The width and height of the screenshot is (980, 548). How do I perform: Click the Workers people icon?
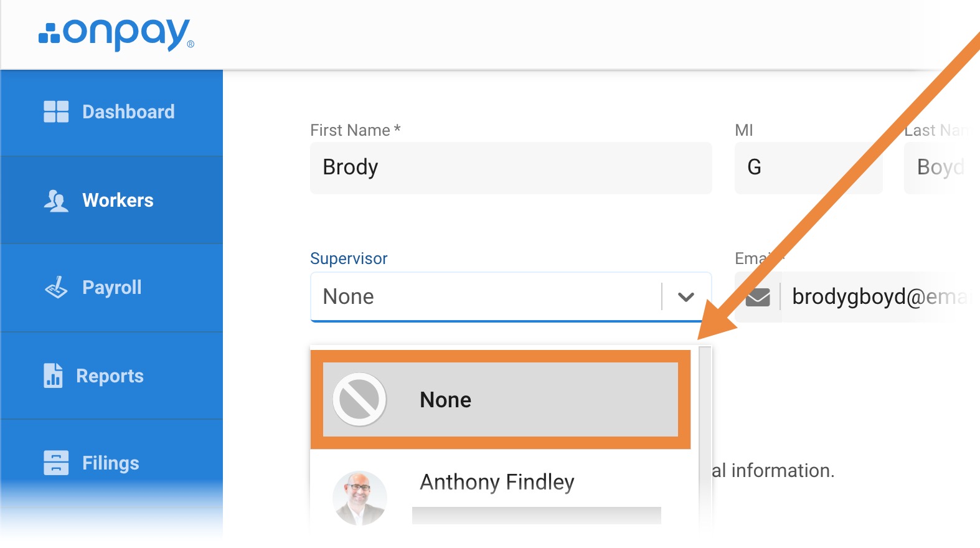point(56,201)
